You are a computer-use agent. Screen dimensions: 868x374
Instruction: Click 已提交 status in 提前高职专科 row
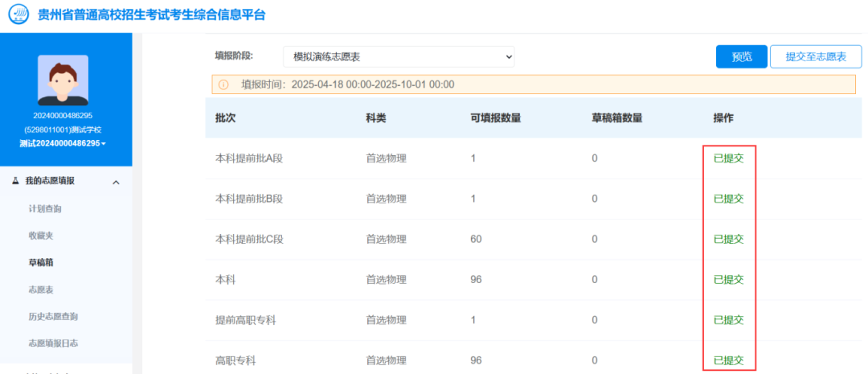728,320
